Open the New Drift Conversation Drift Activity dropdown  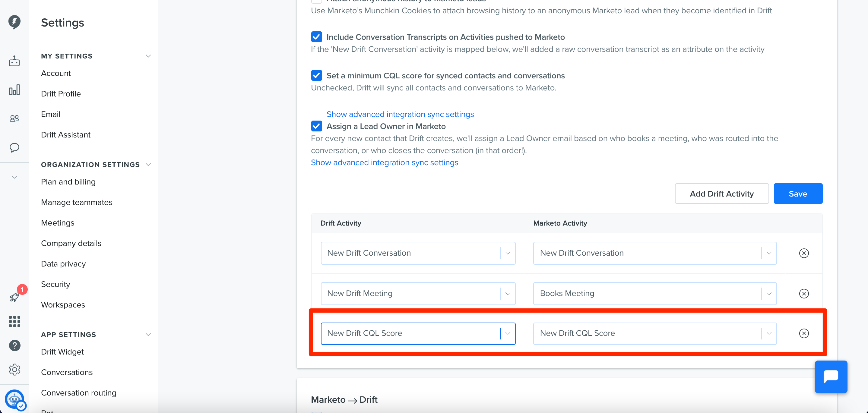pos(418,253)
